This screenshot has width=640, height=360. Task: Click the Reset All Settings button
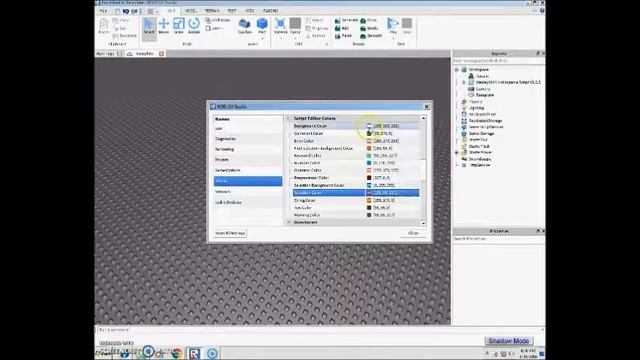pyautogui.click(x=230, y=233)
